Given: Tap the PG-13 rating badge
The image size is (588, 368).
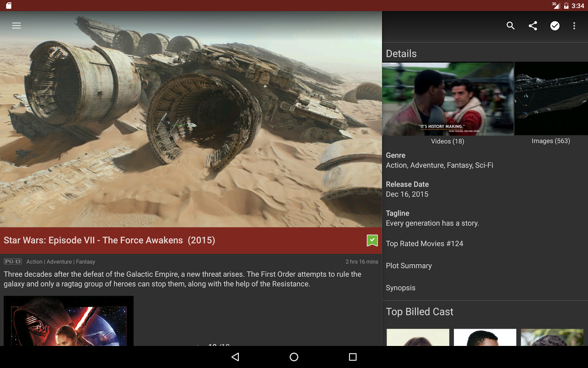Looking at the screenshot, I should (x=13, y=261).
